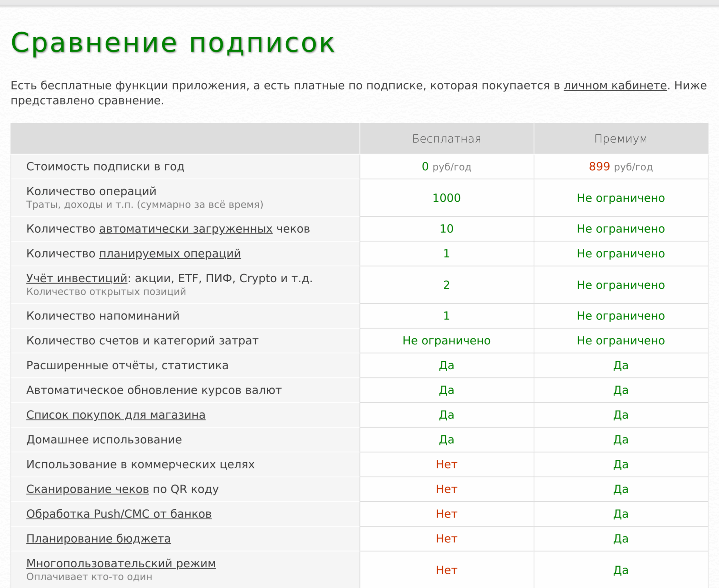Open the Сканирование чеков link
719x588 pixels.
tap(88, 489)
